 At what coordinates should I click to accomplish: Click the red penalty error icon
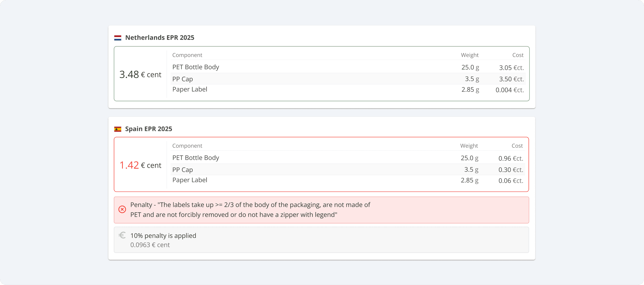122,209
